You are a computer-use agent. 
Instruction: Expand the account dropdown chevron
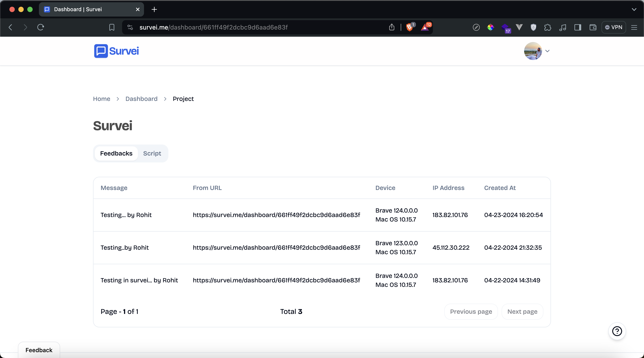[x=547, y=51]
